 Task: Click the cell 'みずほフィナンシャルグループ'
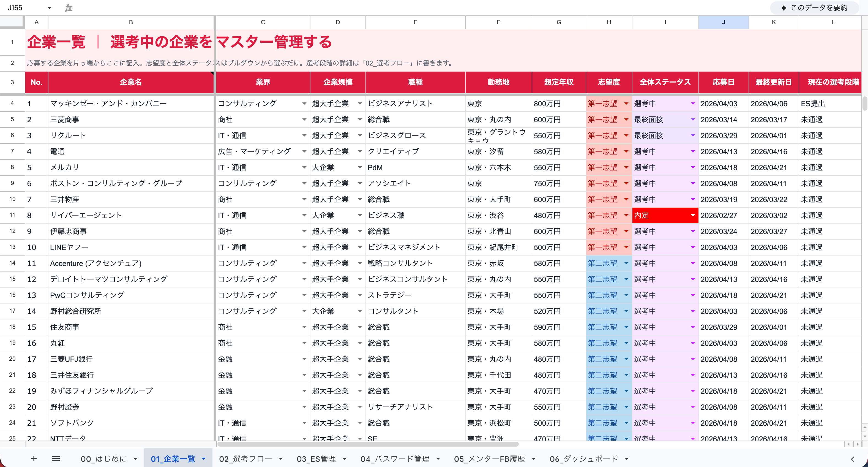(131, 391)
